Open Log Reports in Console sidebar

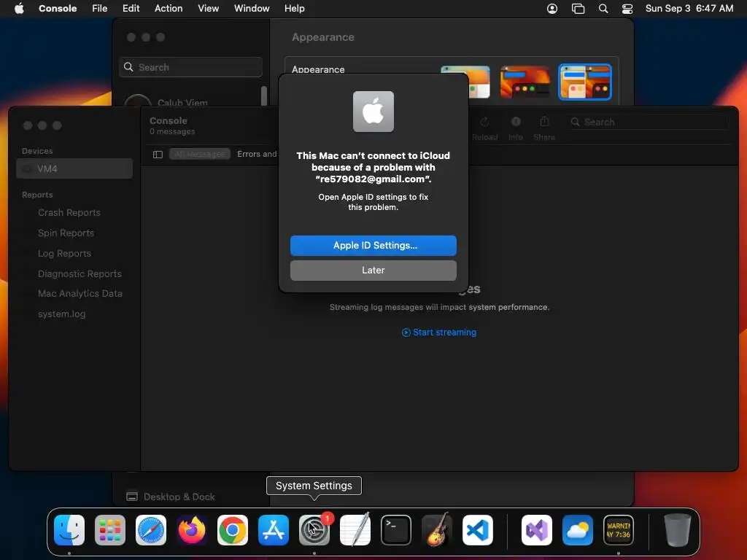click(x=64, y=254)
